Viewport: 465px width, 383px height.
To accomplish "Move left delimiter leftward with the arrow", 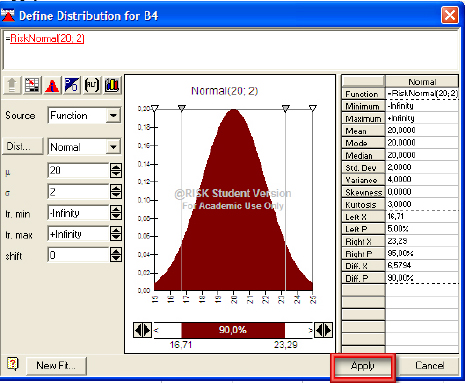I will pos(138,330).
